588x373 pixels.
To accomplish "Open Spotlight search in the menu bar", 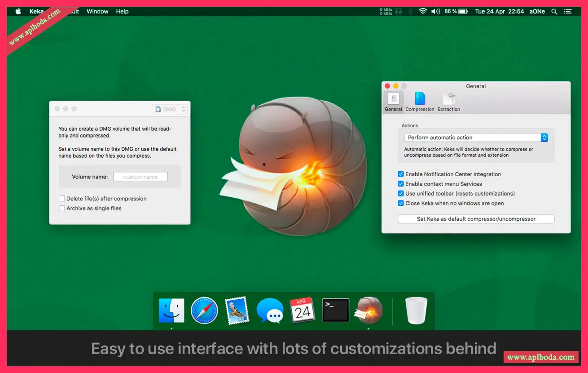I will pos(554,12).
